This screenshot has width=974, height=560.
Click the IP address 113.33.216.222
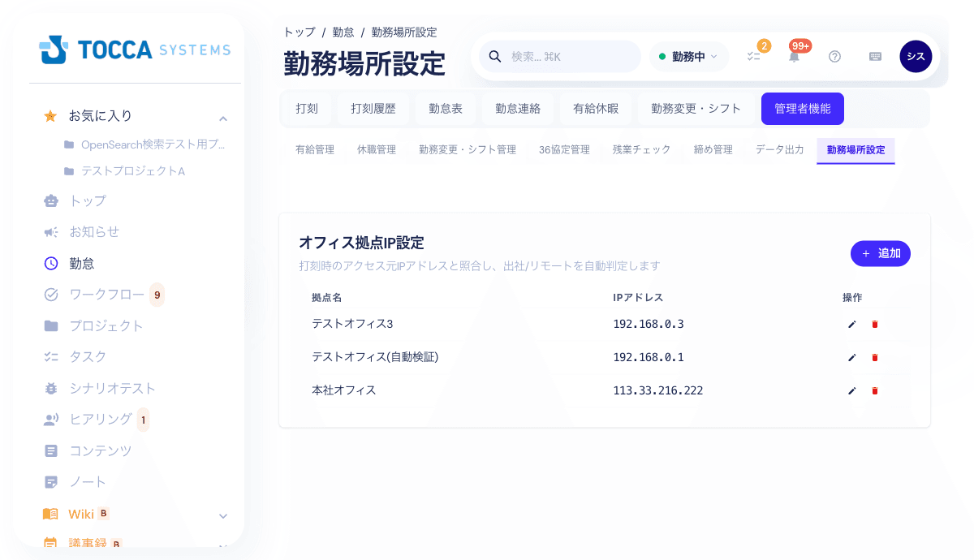(658, 390)
